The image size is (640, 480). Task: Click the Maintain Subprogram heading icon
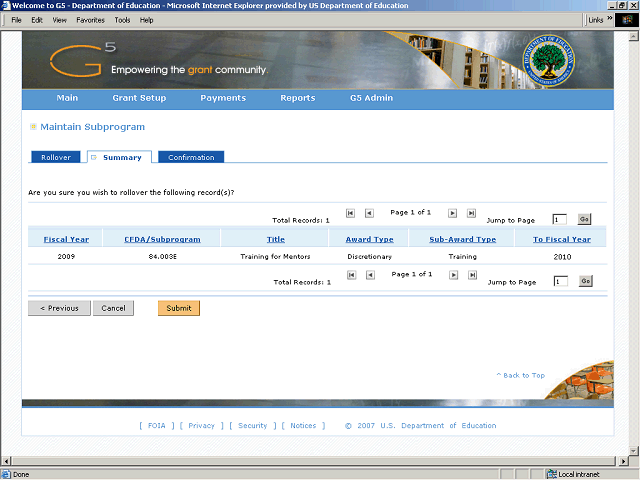(33, 127)
